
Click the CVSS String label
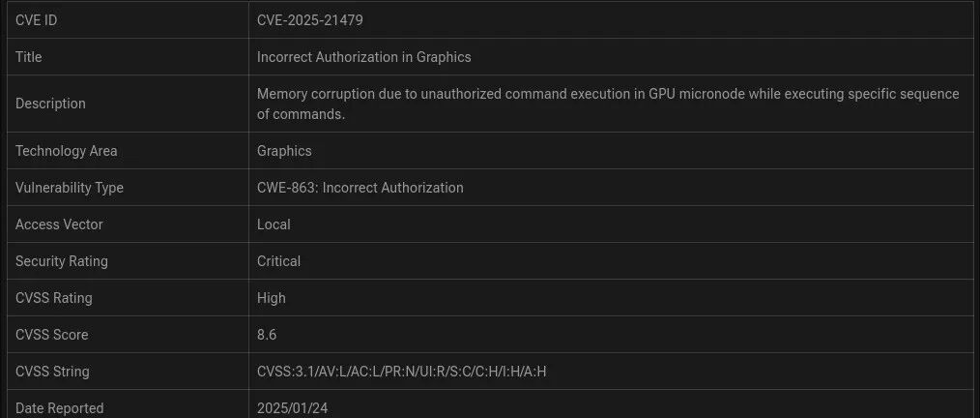pos(52,372)
